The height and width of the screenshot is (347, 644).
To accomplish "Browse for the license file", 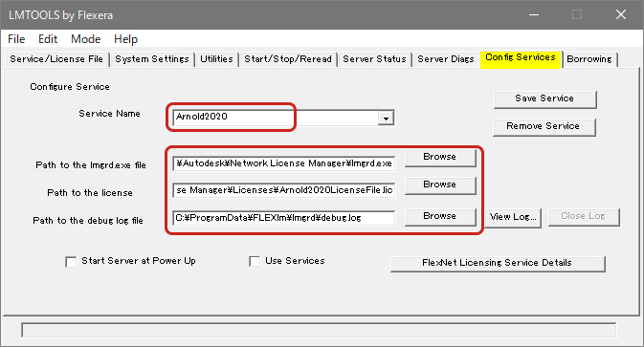I will (440, 185).
